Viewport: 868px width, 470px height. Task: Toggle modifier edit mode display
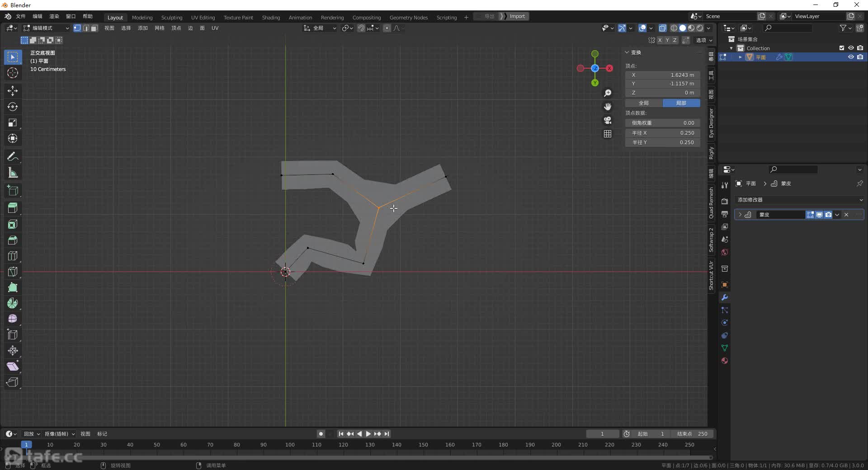pyautogui.click(x=810, y=215)
